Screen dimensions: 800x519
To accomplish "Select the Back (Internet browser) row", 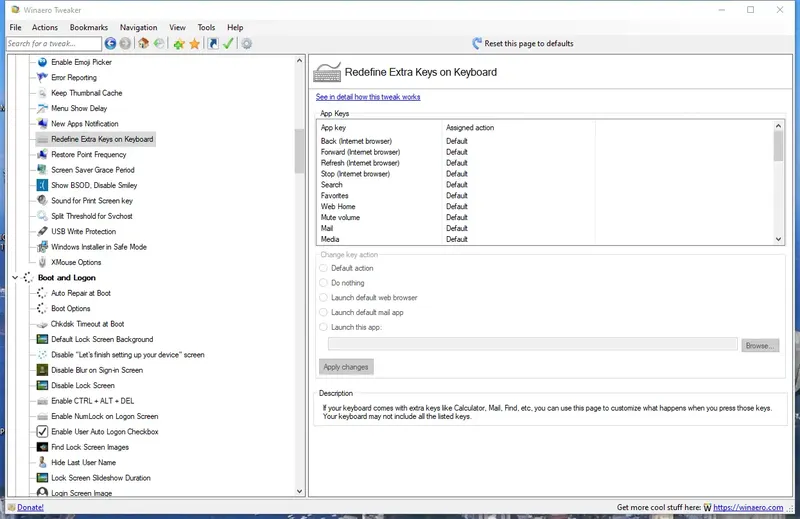I will [x=545, y=141].
